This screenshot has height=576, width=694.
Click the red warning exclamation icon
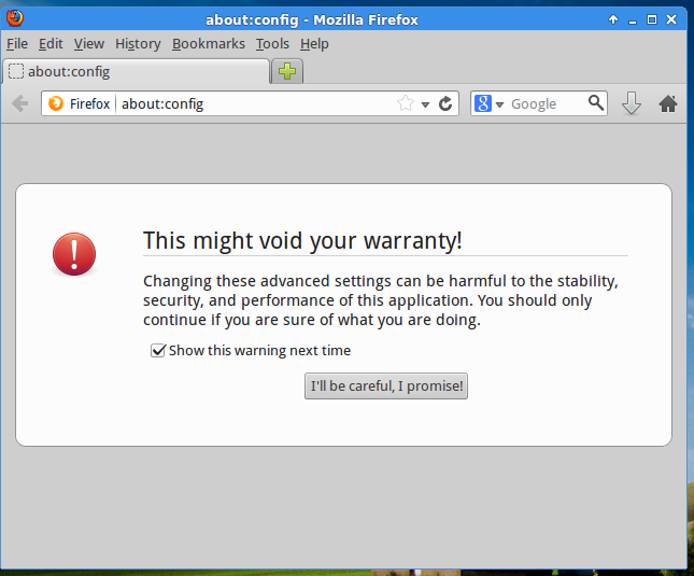74,254
